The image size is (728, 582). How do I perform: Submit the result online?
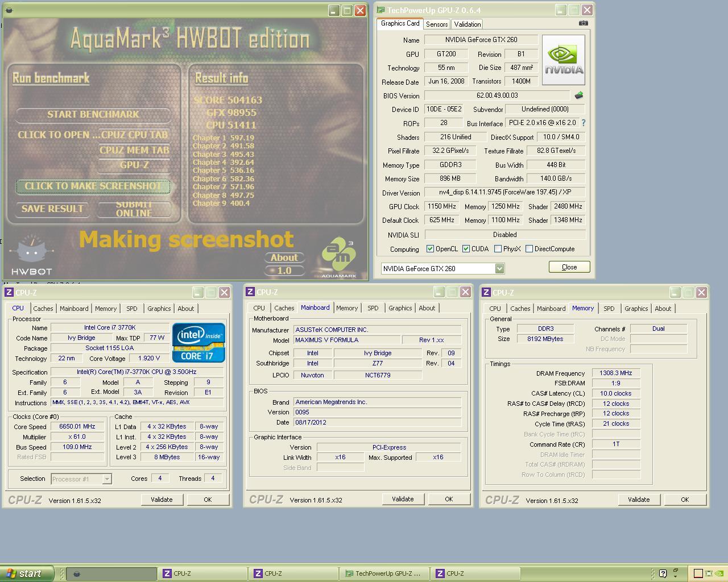(x=134, y=209)
